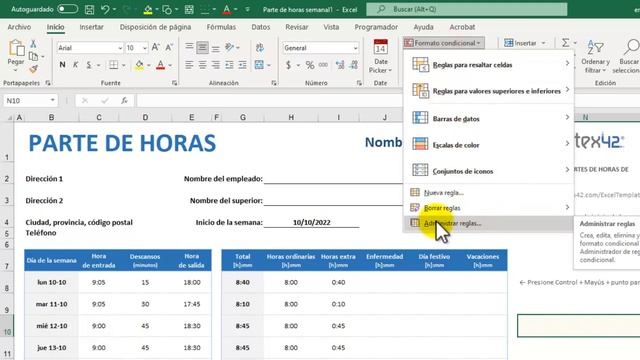Click the currency dollar format icon
Screen dimensions: 640x360
point(289,65)
